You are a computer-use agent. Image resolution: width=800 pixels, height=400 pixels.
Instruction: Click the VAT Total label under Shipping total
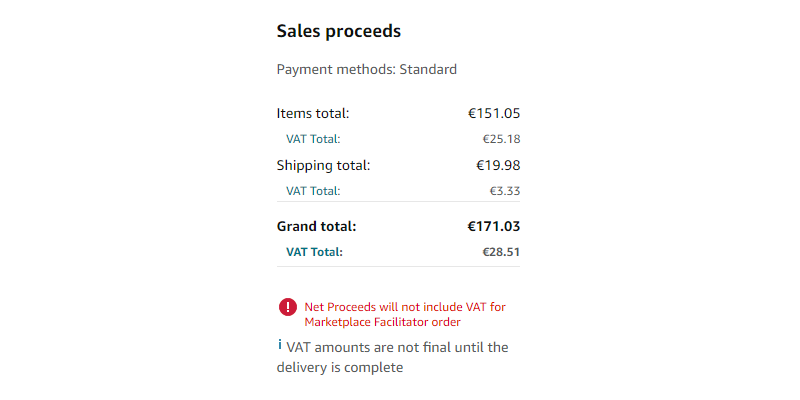click(313, 191)
